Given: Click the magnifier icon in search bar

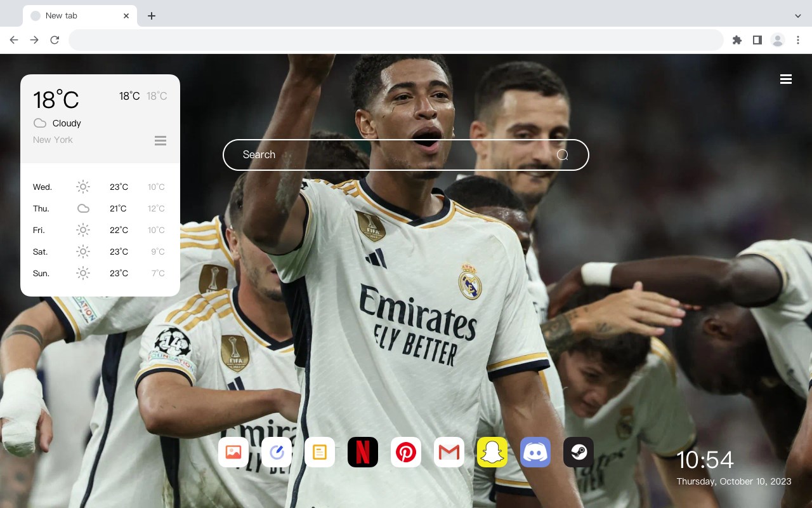Looking at the screenshot, I should (563, 155).
